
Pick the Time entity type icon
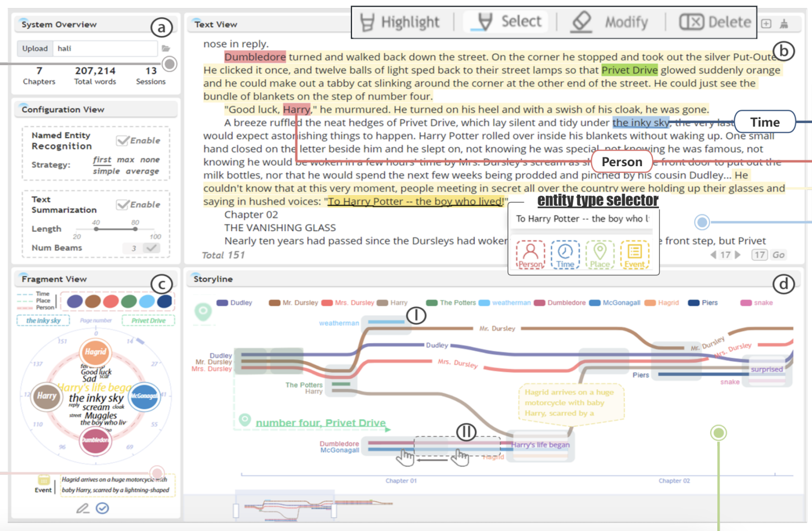[x=565, y=255]
